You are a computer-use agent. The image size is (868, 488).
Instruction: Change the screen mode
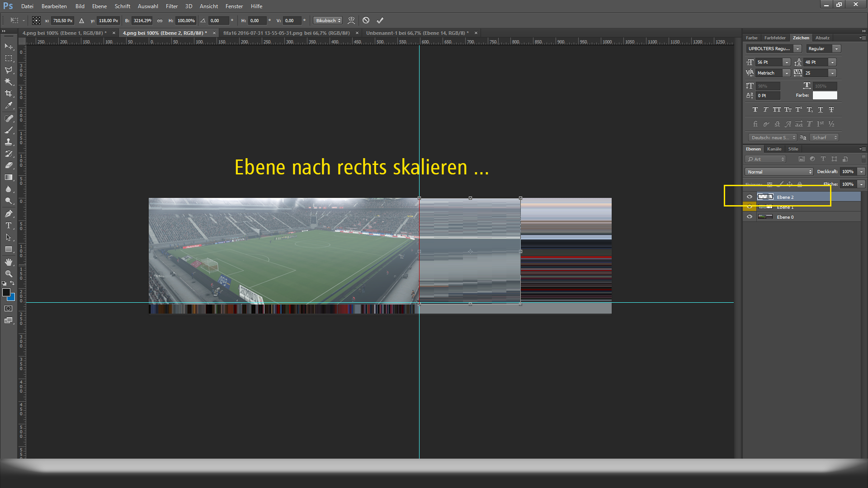pos(9,320)
